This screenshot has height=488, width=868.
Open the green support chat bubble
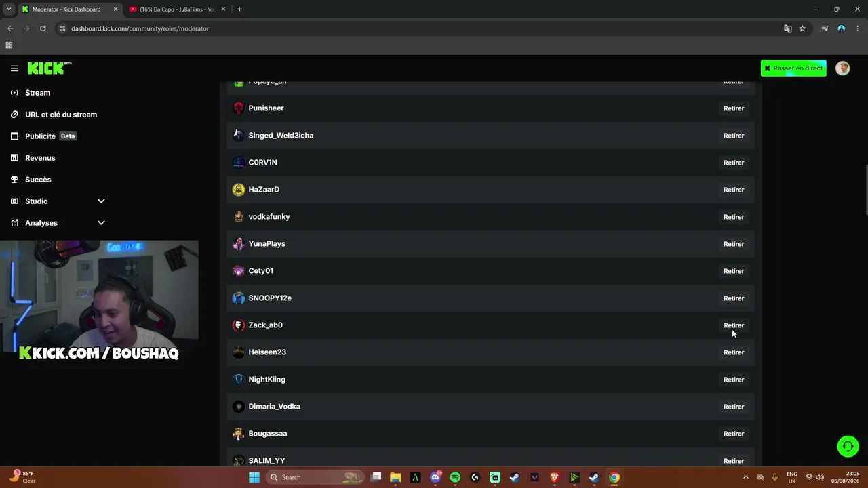(848, 446)
